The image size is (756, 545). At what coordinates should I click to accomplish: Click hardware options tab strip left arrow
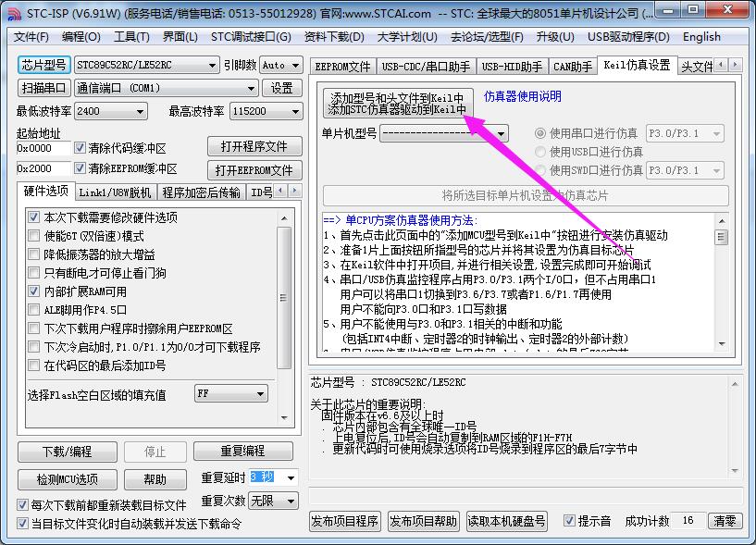281,191
